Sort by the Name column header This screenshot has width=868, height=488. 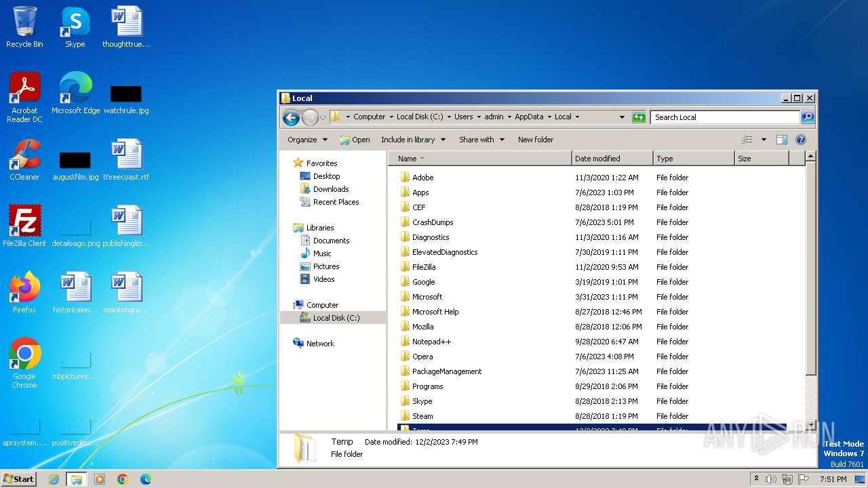click(480, 159)
